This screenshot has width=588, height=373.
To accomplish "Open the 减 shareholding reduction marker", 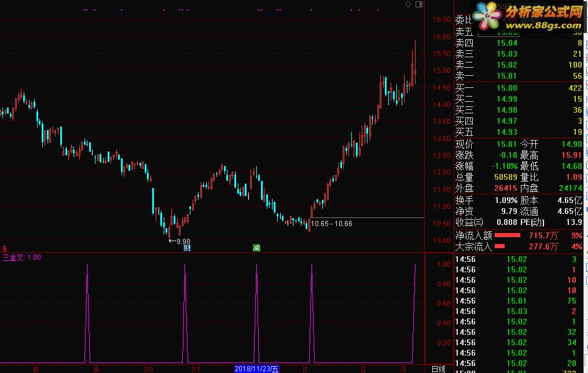I will pyautogui.click(x=256, y=248).
